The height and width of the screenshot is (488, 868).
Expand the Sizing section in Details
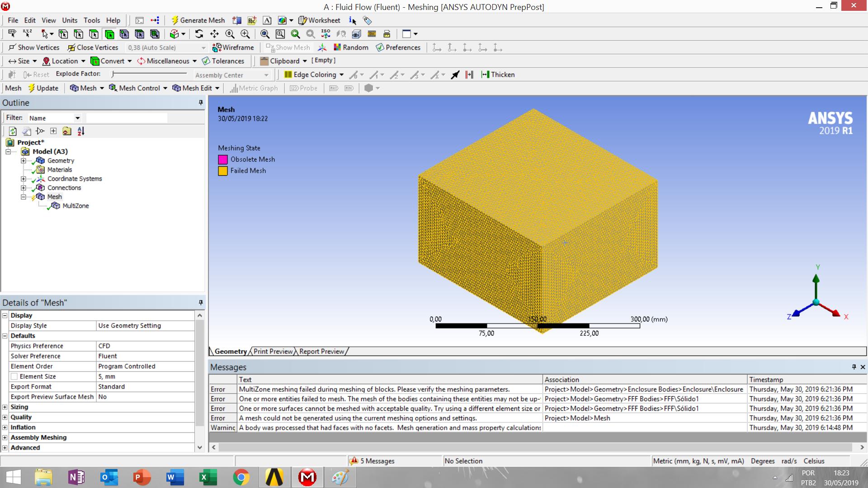coord(5,407)
